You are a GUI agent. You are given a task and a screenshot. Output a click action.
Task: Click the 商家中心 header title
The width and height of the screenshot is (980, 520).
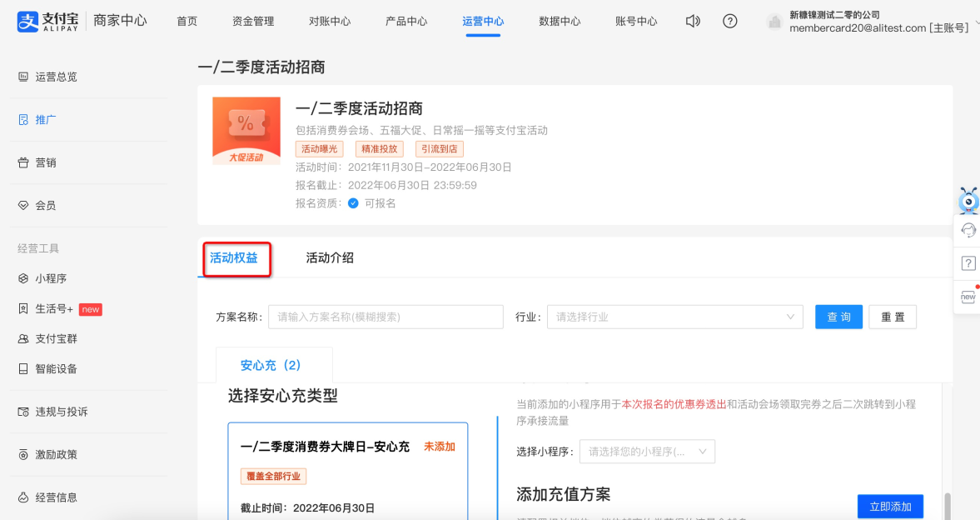pyautogui.click(x=120, y=21)
